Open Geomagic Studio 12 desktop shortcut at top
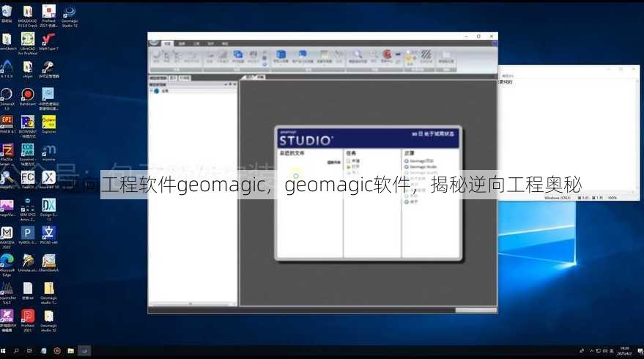The width and height of the screenshot is (644, 359). tap(69, 16)
